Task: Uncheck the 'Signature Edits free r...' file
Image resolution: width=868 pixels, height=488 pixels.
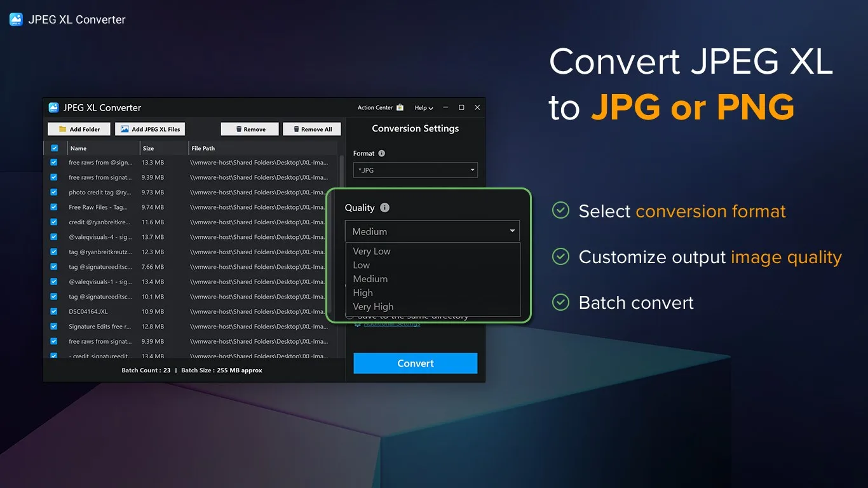Action: coord(54,327)
